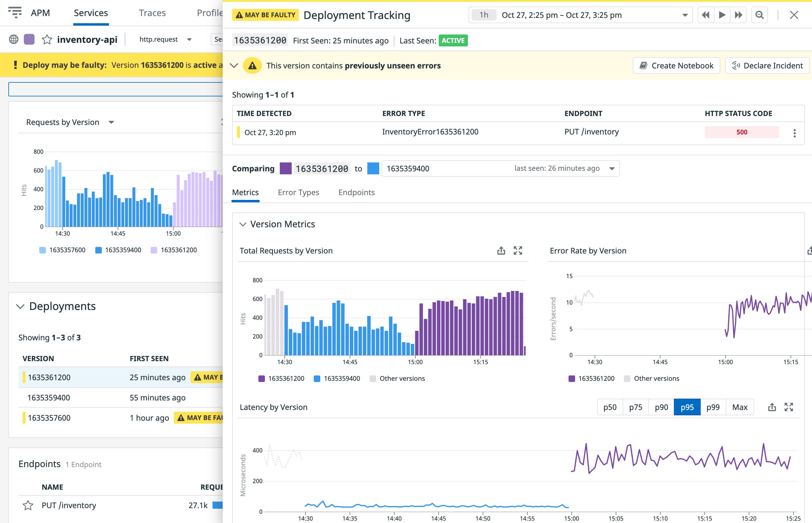Click the magnifier zoom icon near time controls
Screen dimensions: 812x523
760,15
